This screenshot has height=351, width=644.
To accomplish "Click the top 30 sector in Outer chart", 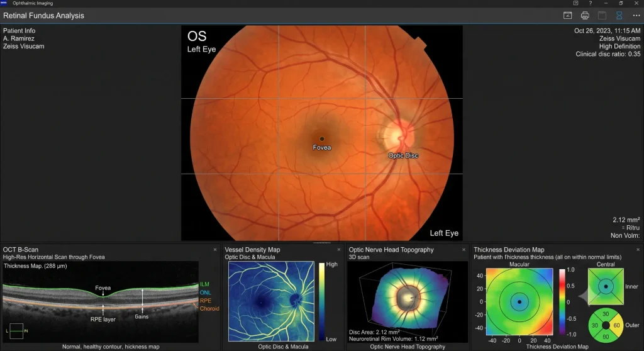I will pos(606,314).
